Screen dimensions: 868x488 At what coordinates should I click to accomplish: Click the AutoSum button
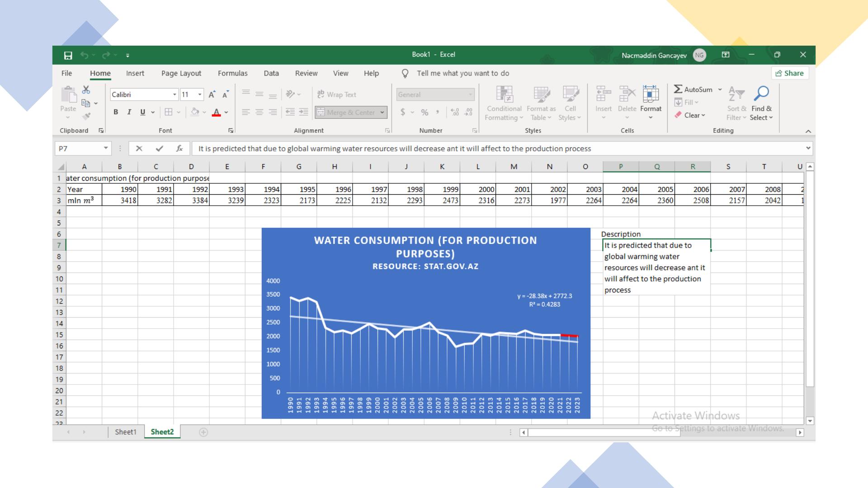pyautogui.click(x=693, y=89)
